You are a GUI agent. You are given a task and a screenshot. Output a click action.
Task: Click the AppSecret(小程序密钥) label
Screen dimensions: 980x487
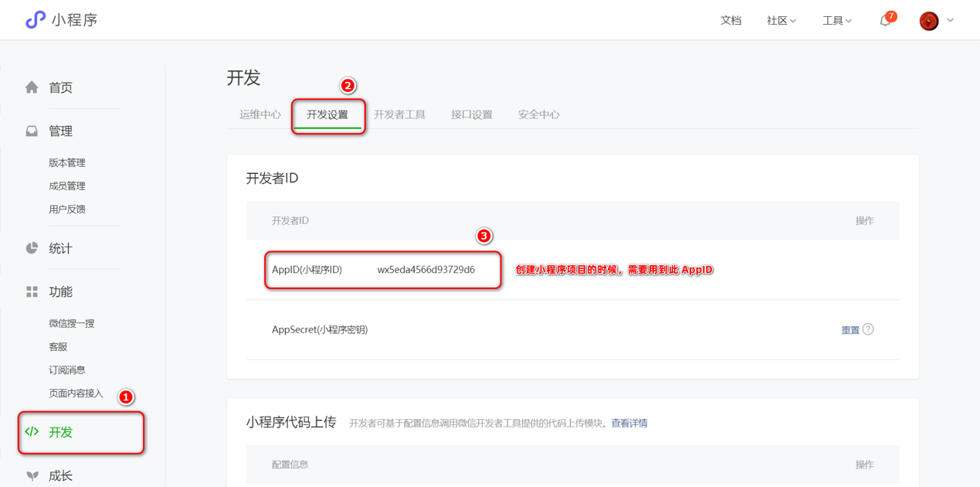tap(320, 329)
